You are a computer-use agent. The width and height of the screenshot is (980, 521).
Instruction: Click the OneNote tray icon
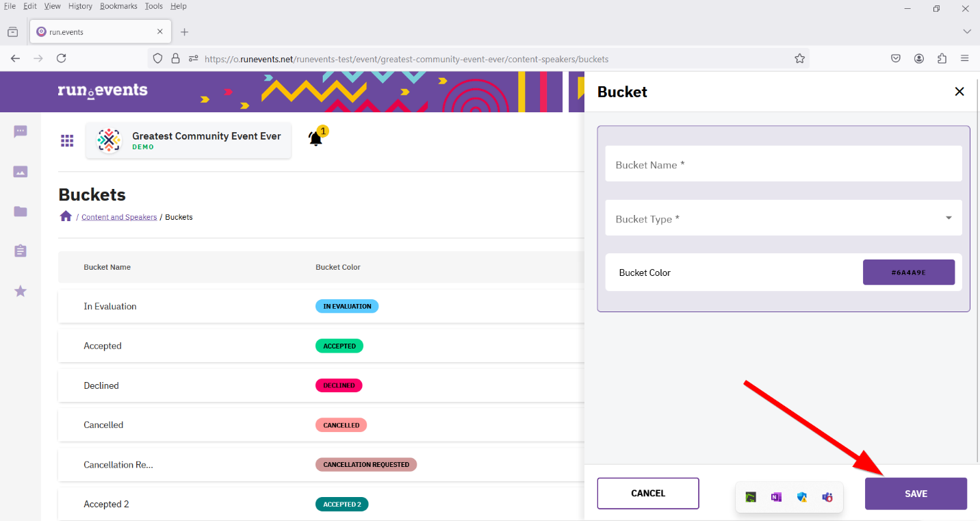(x=776, y=497)
